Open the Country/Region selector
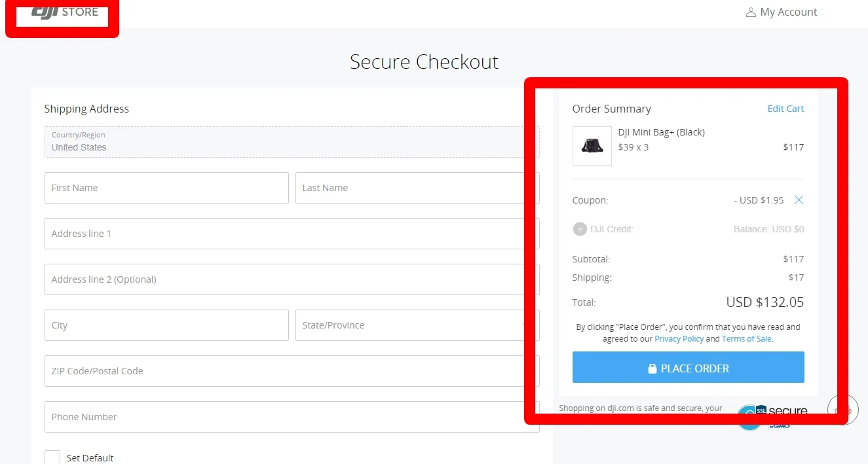Viewport: 868px width, 464px height. [292, 142]
